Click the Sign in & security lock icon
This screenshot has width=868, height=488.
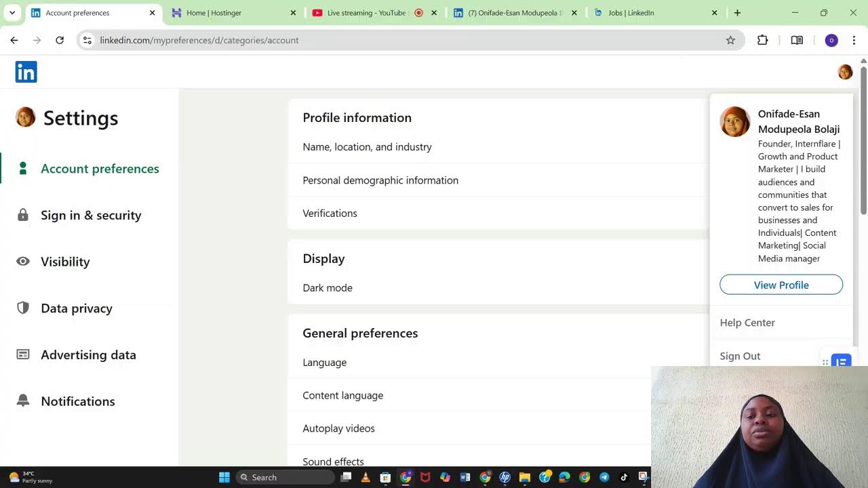point(23,215)
